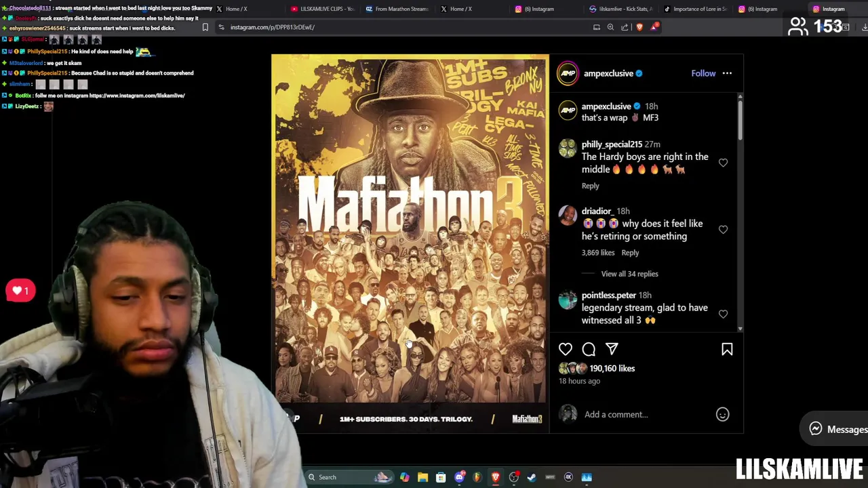Viewport: 868px width, 488px height.
Task: Like the Mafiathon 3 post with heart icon
Action: pyautogui.click(x=566, y=349)
